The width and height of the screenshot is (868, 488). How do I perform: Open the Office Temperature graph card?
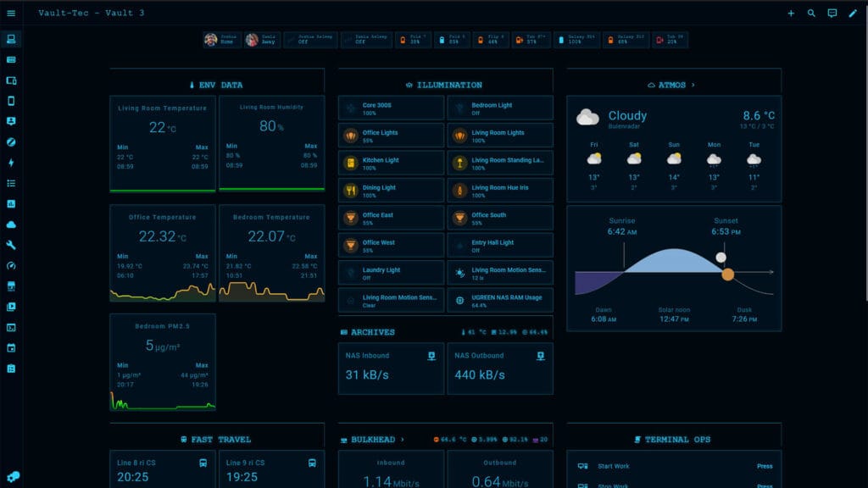[x=163, y=253]
